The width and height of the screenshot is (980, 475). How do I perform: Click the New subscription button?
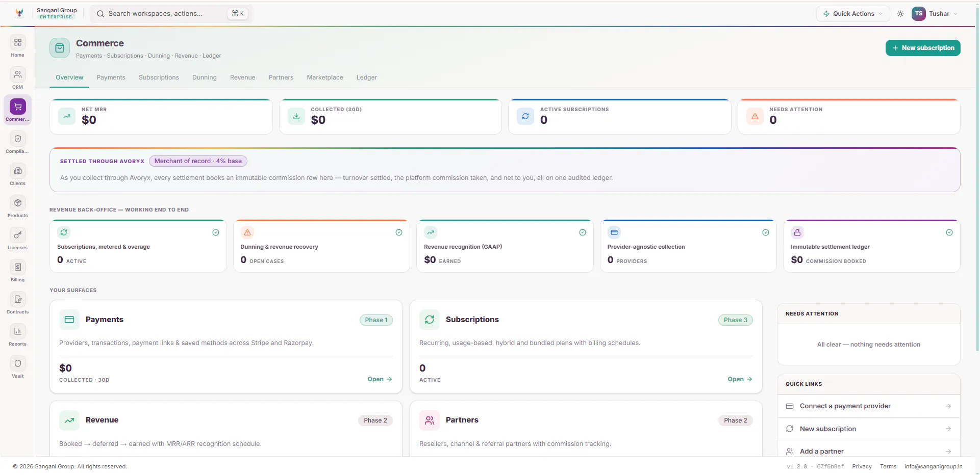pyautogui.click(x=923, y=48)
